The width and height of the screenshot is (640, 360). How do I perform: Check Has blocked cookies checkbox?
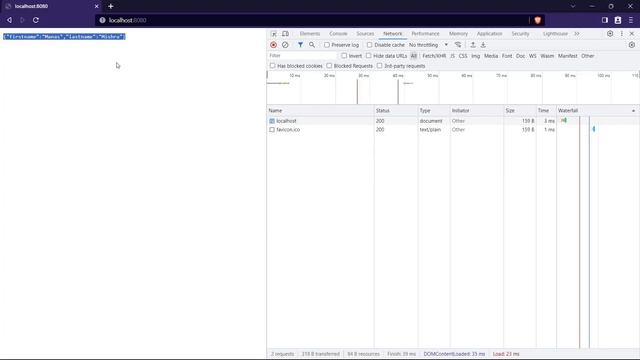pyautogui.click(x=272, y=66)
